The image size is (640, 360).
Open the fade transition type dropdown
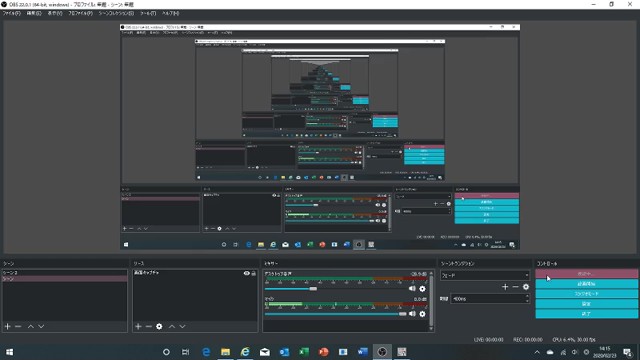pos(485,276)
